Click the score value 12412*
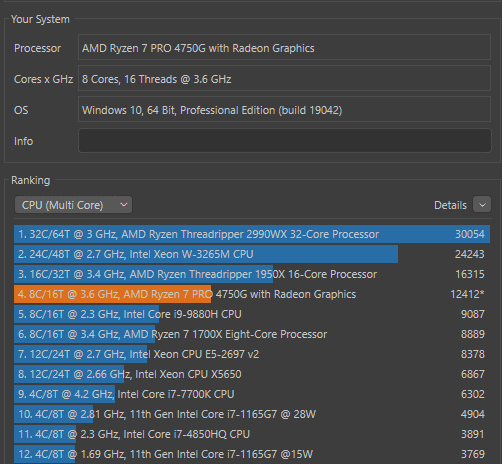 [x=467, y=294]
